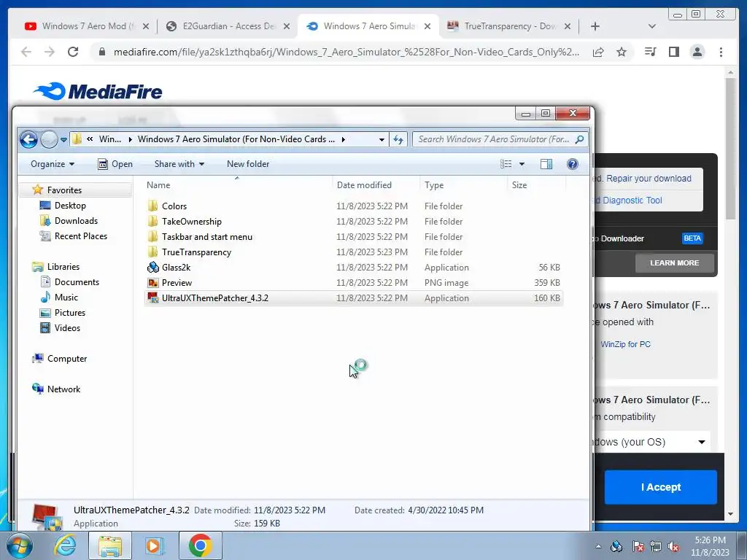Open the Documents library
The image size is (747, 560).
pyautogui.click(x=77, y=282)
